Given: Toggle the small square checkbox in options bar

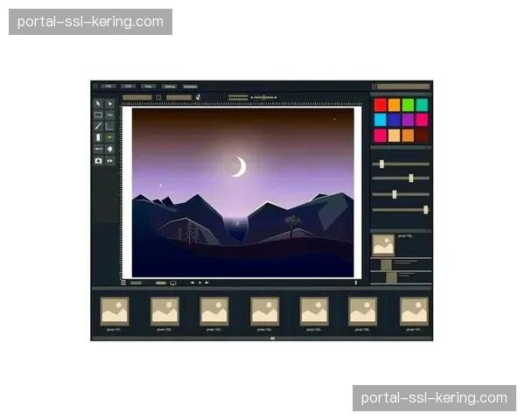Looking at the screenshot, I should tap(158, 97).
